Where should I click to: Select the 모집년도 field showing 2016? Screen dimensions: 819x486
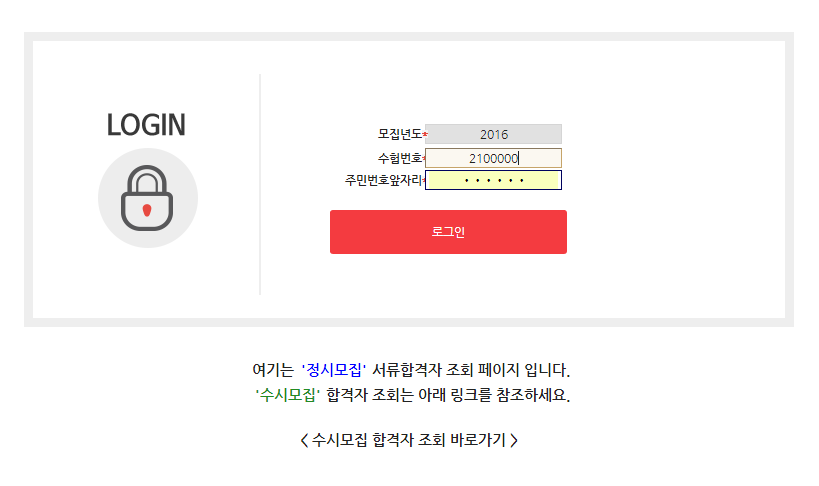[x=493, y=134]
